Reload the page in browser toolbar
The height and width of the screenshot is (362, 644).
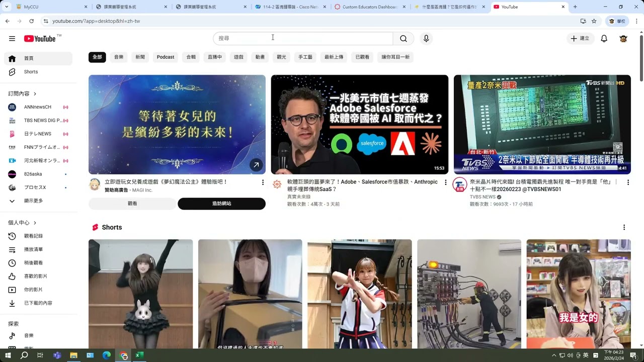[31, 21]
